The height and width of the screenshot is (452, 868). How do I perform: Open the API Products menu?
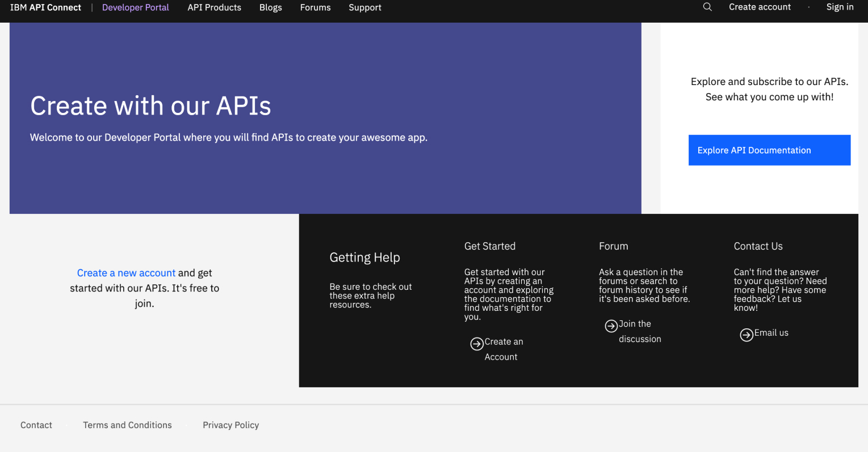point(214,7)
